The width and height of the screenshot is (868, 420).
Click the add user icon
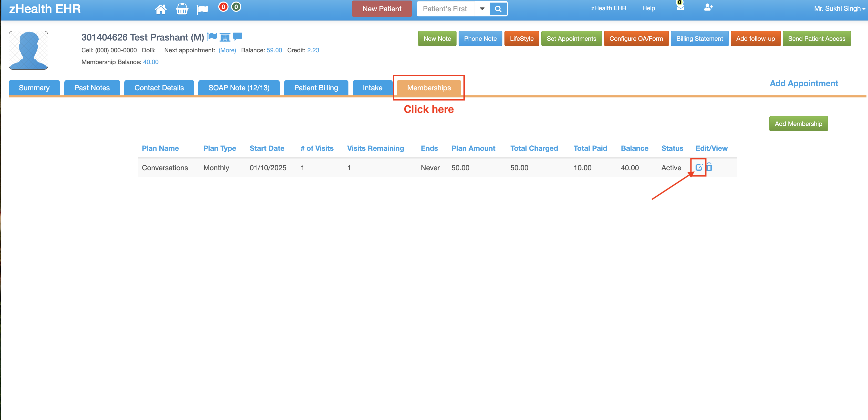coord(708,7)
